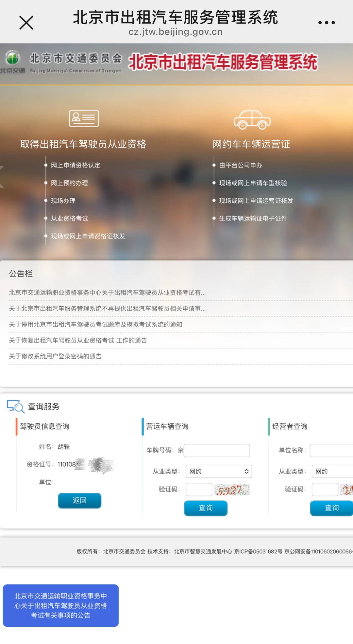Select 生成车辆运输证电子证件 step
353x644 pixels.
click(x=253, y=218)
